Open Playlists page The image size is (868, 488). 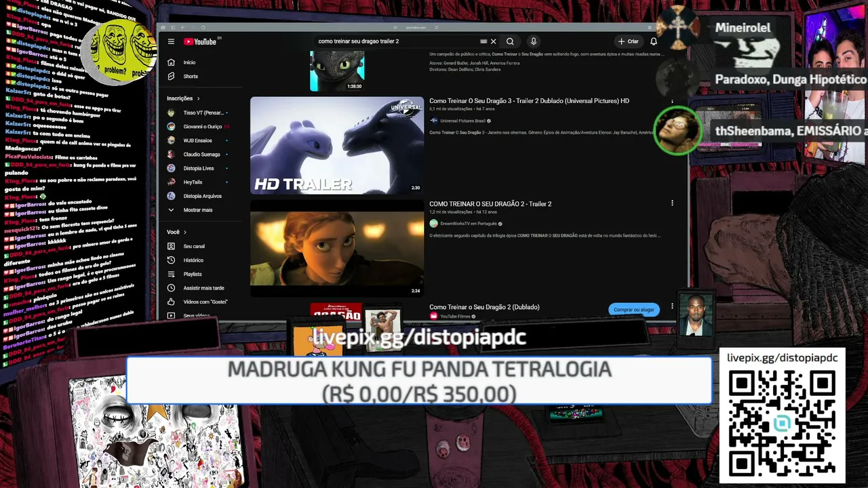pyautogui.click(x=193, y=274)
